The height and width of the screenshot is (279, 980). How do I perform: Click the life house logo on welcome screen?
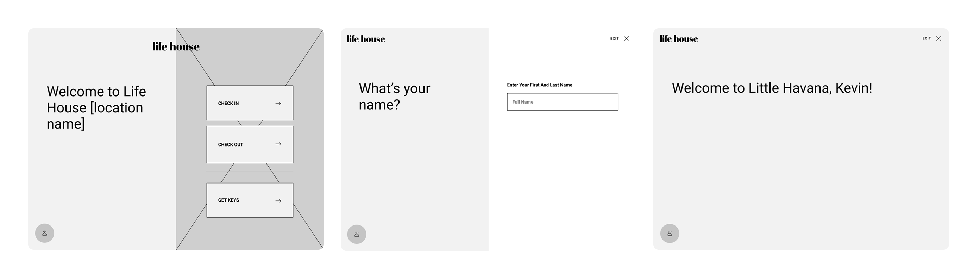(176, 46)
